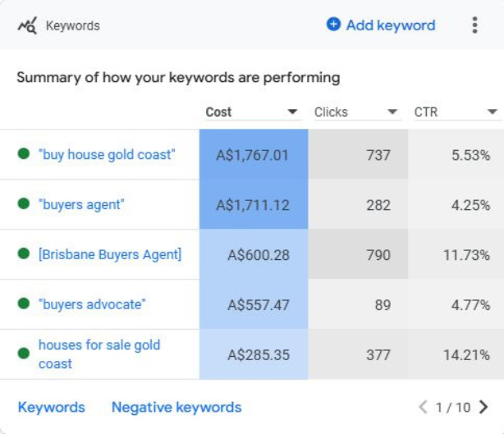The height and width of the screenshot is (438, 504).
Task: Select "houses for sale gold coast" keyword
Action: (99, 354)
